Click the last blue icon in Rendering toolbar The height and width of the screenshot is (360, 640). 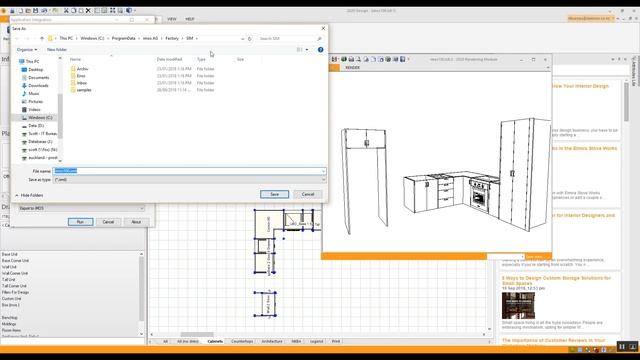(403, 60)
